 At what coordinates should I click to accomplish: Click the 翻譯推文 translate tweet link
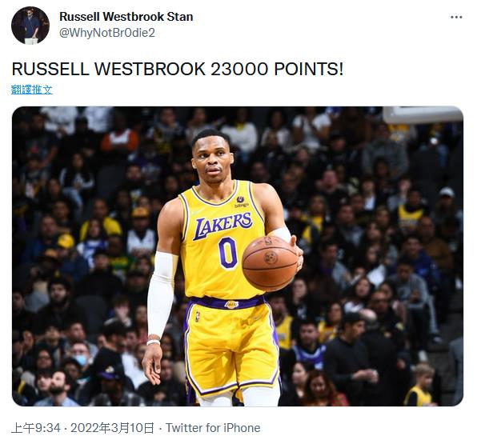point(32,90)
